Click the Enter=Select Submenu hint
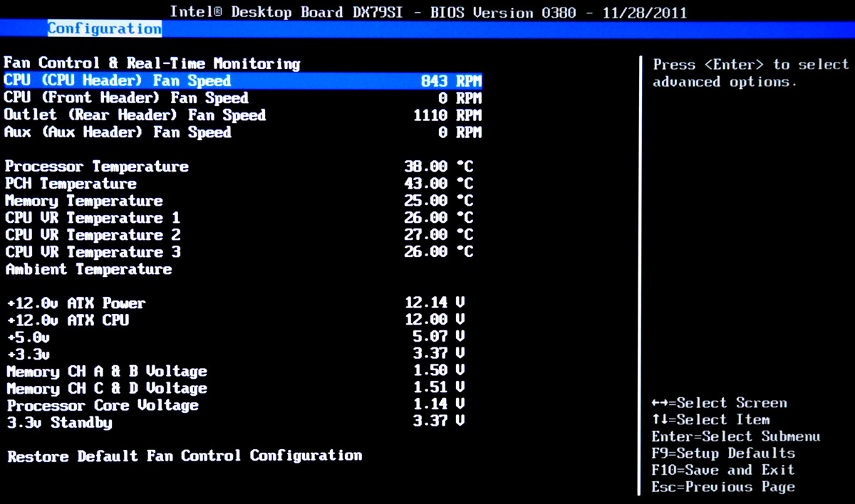 coord(736,436)
